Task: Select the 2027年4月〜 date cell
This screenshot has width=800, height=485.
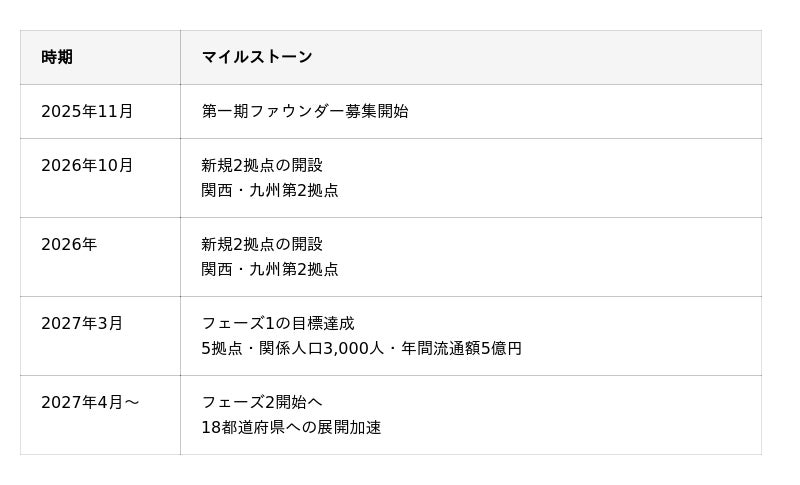Action: coord(90,402)
